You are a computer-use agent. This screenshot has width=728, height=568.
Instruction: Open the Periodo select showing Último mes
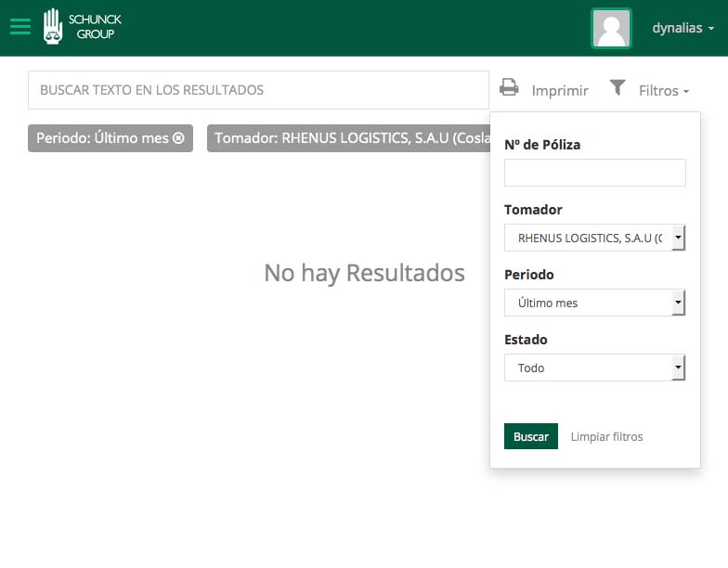[594, 303]
